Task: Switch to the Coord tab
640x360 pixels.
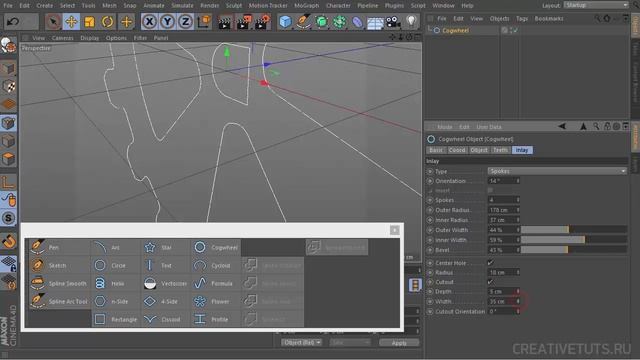Action: click(x=457, y=150)
